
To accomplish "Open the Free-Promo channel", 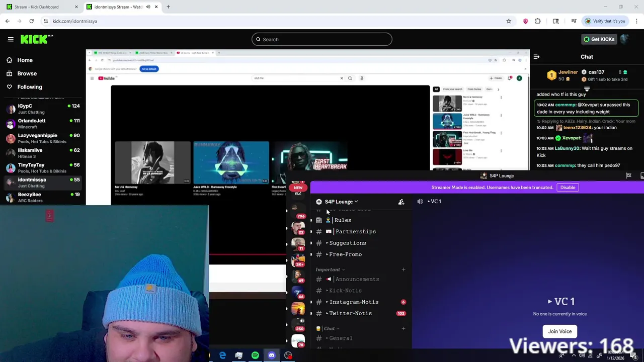I will (360, 254).
